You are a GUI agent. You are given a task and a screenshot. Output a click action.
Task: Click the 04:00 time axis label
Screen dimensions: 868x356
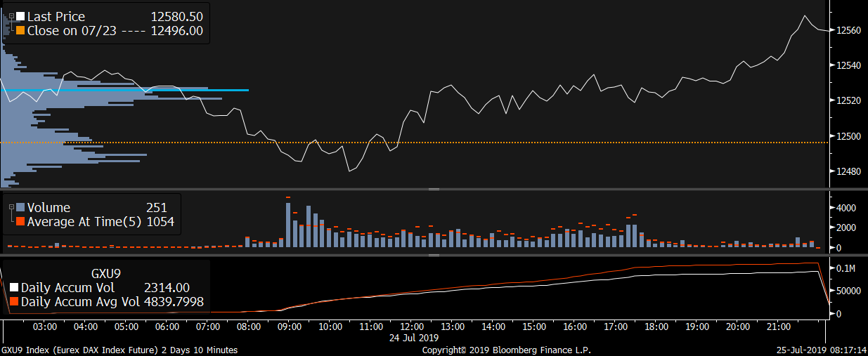click(x=86, y=327)
